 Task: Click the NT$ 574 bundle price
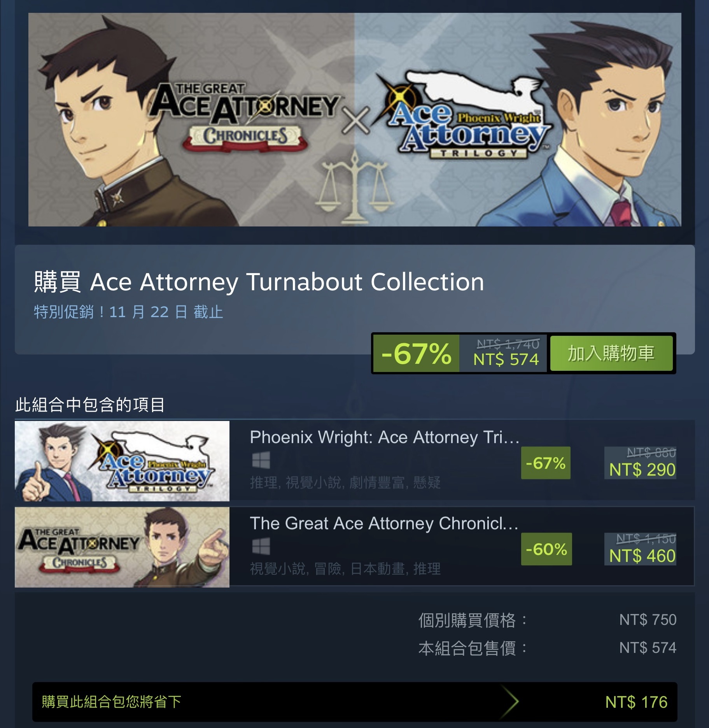click(506, 359)
